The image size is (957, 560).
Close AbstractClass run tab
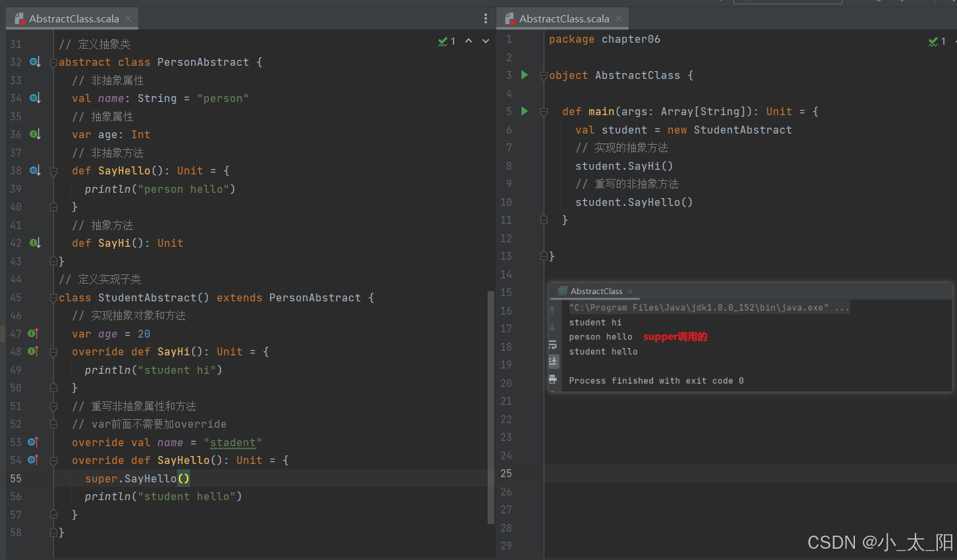pyautogui.click(x=630, y=291)
